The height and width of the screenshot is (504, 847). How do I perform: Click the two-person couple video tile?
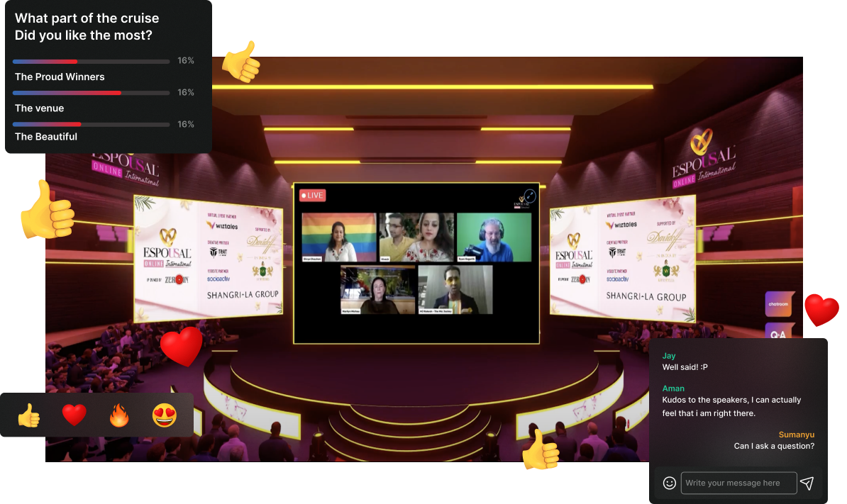point(416,237)
